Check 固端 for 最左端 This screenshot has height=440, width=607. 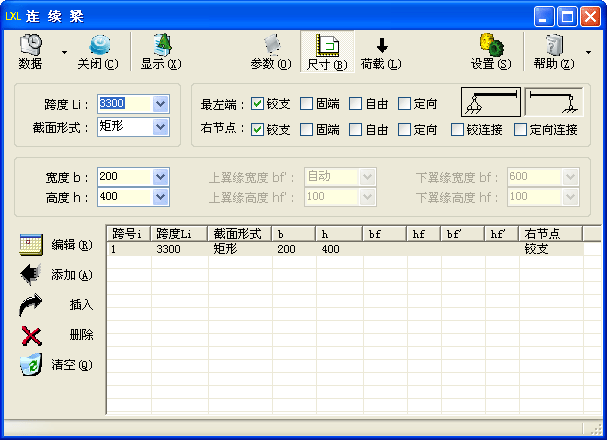pos(306,104)
